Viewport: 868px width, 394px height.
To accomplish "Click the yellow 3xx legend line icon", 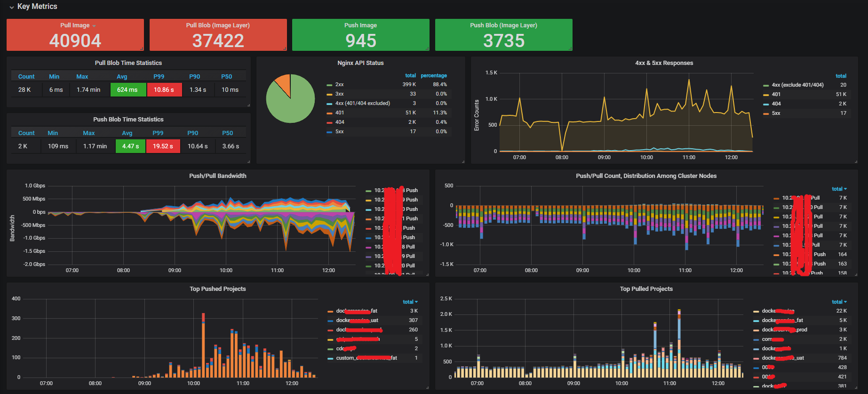I will click(x=329, y=94).
